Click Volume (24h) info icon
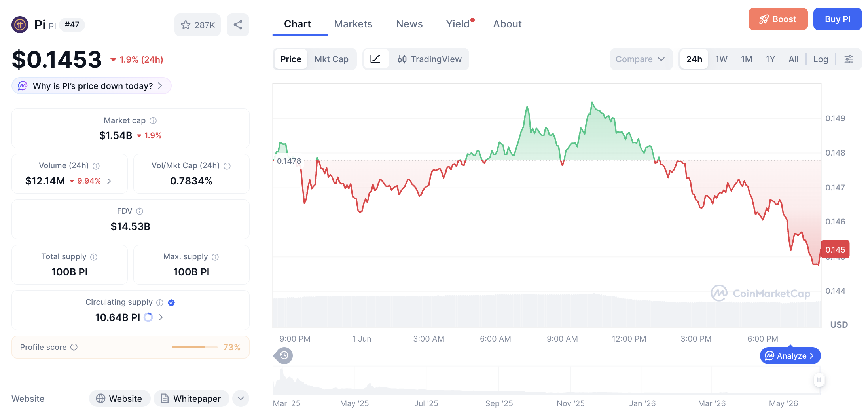 coord(96,166)
